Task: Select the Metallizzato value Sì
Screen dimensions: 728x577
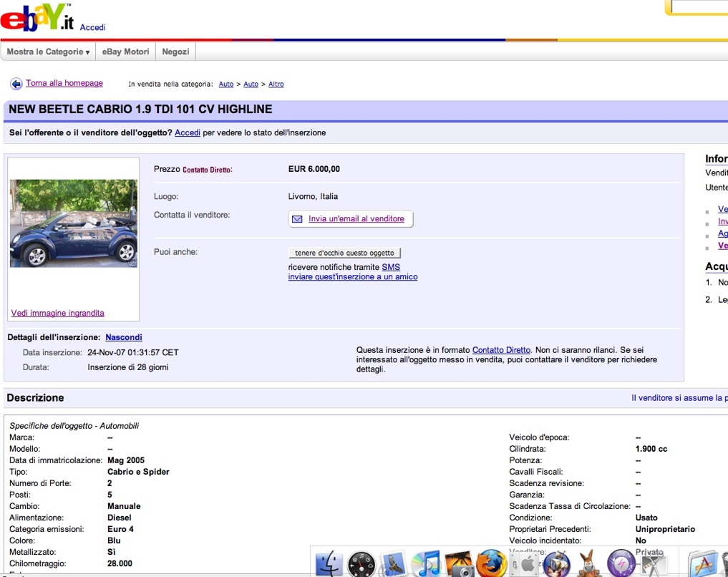Action: (x=112, y=552)
